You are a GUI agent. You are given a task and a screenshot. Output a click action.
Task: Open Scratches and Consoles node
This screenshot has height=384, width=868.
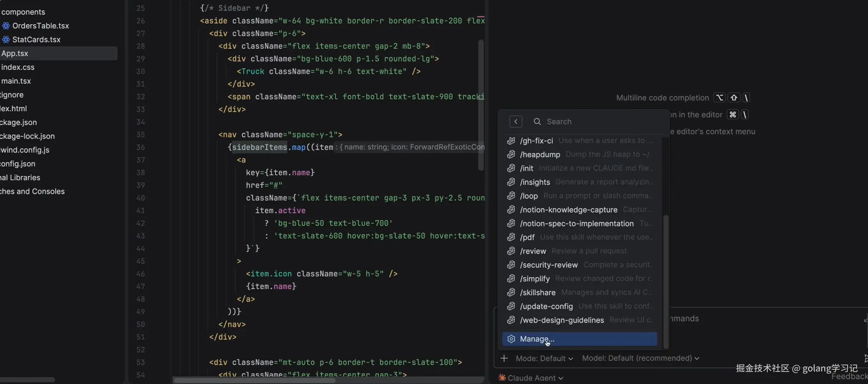32,191
